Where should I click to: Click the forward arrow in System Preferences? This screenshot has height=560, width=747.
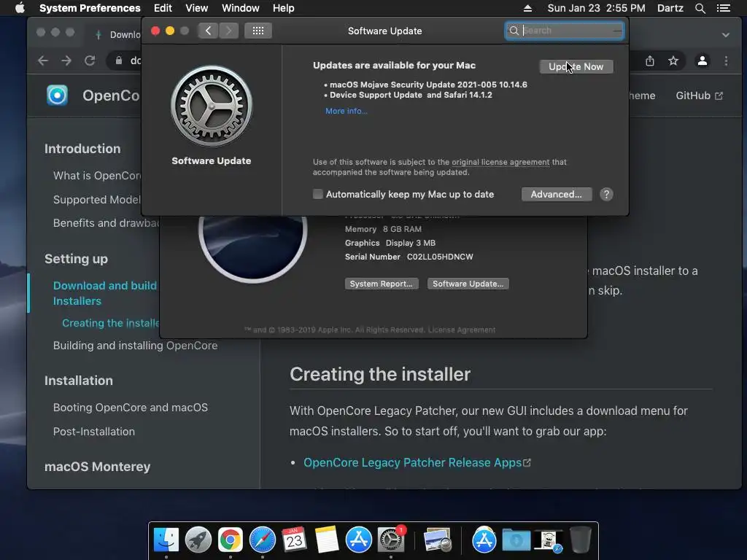(x=228, y=31)
